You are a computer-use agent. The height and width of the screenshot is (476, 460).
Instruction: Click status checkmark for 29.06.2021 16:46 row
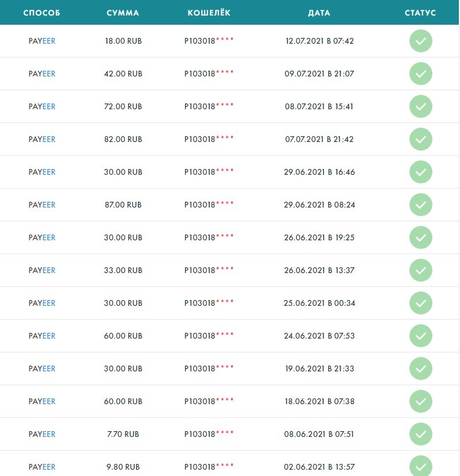pyautogui.click(x=420, y=172)
